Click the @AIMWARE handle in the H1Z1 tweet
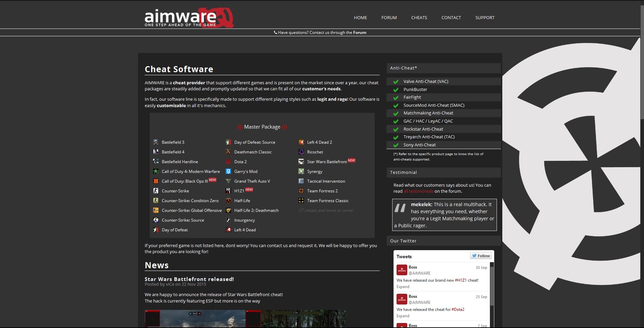 [x=419, y=273]
